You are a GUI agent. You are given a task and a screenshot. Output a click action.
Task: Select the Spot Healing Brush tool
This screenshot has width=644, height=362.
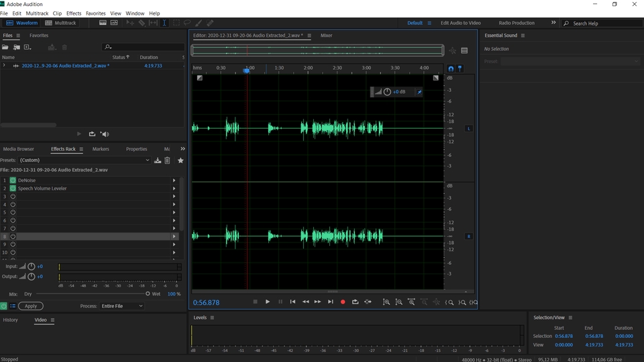click(210, 23)
